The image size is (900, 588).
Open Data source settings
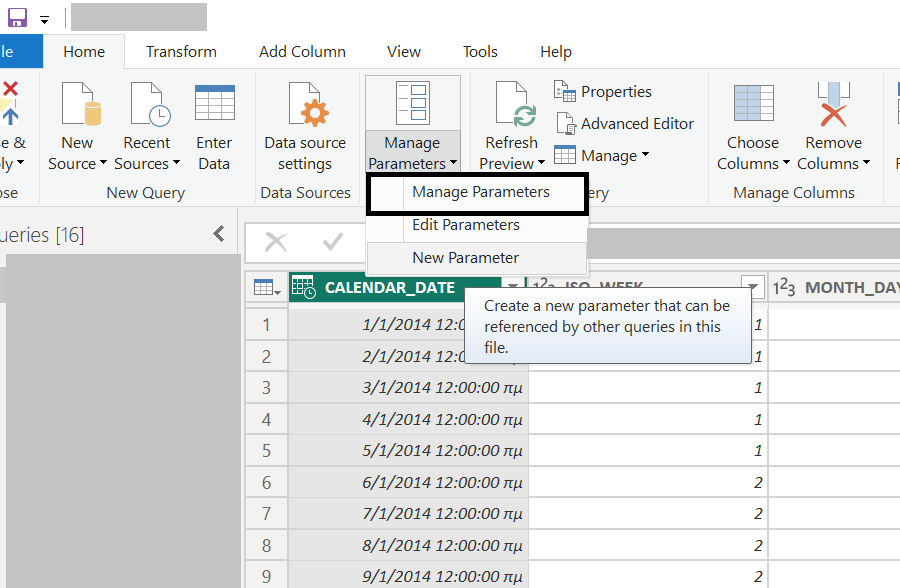click(305, 126)
